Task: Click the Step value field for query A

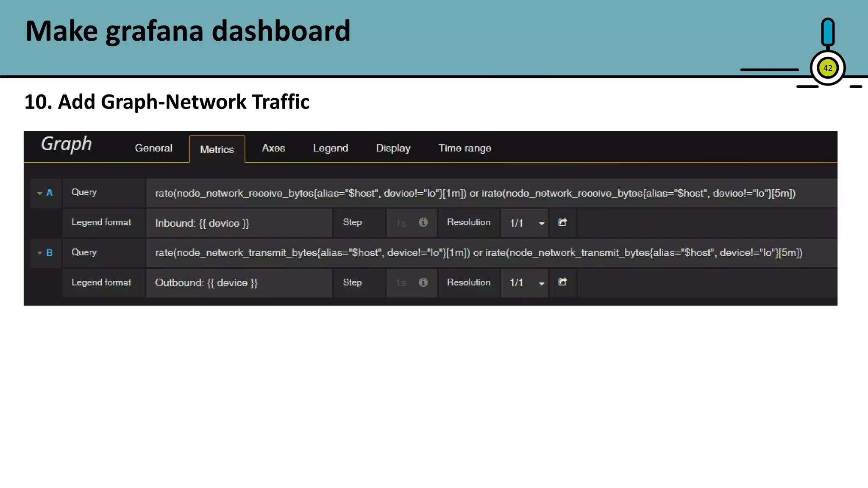Action: [x=402, y=223]
